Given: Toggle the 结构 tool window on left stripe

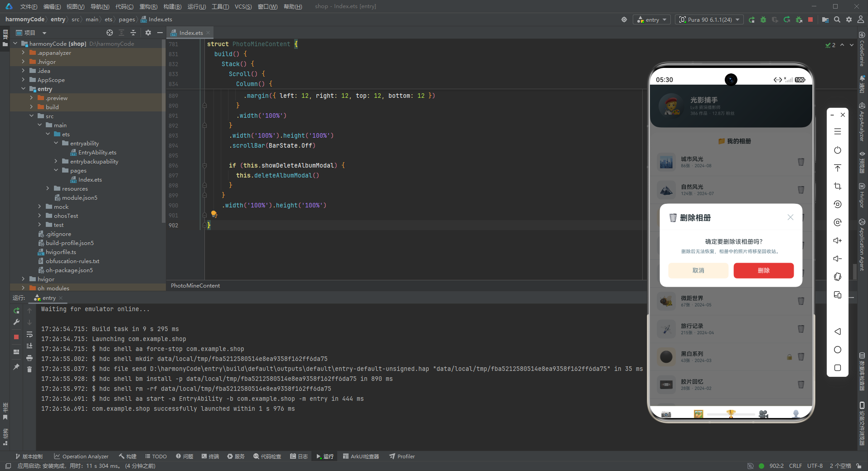Looking at the screenshot, I should point(5,437).
